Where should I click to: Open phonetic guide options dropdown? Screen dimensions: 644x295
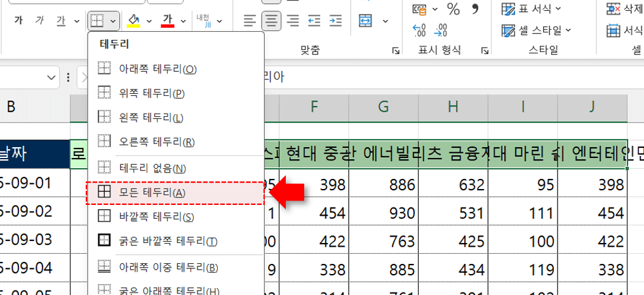coord(219,21)
